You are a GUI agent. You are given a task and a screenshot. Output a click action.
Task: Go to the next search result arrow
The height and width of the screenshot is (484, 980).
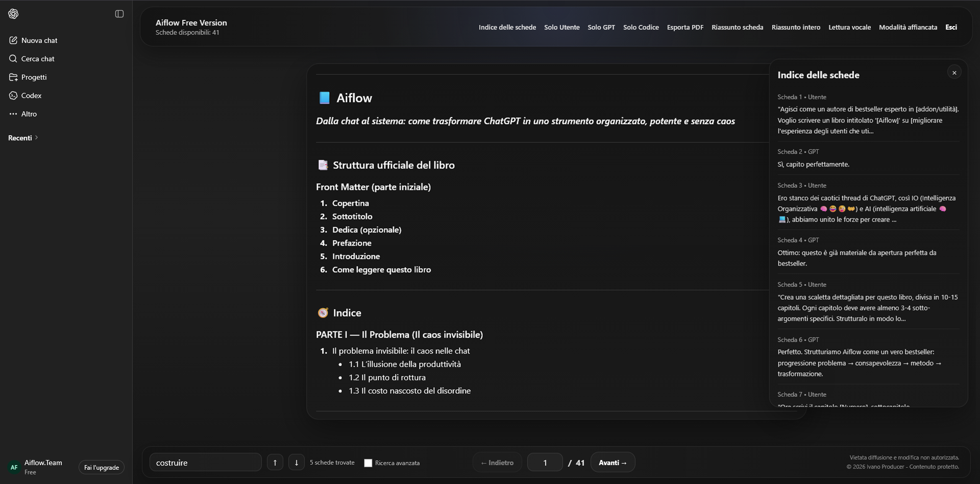click(x=297, y=463)
